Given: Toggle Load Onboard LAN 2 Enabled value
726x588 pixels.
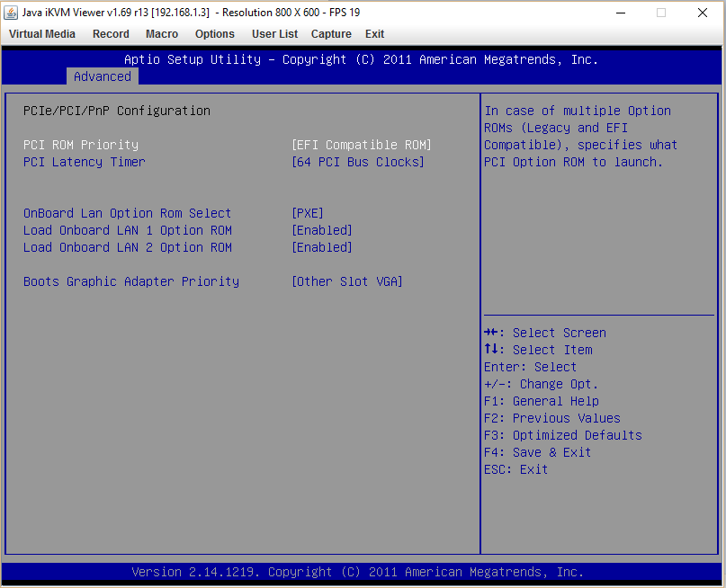Looking at the screenshot, I should [x=322, y=247].
